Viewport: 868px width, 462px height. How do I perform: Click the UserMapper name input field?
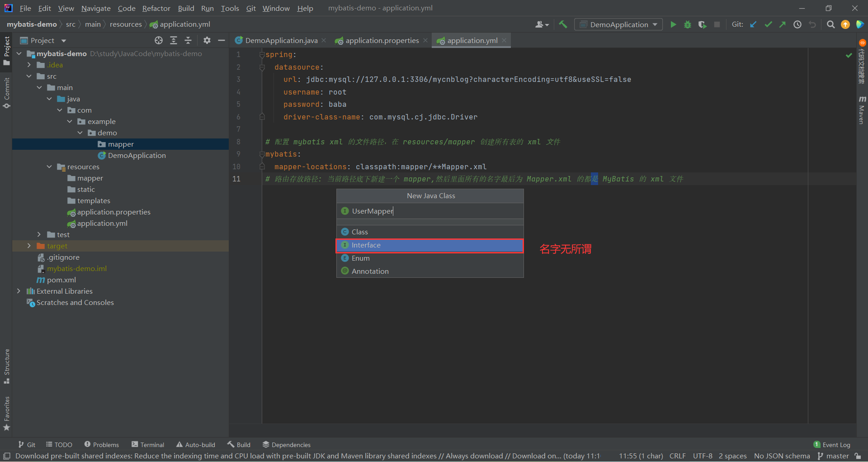coord(430,211)
